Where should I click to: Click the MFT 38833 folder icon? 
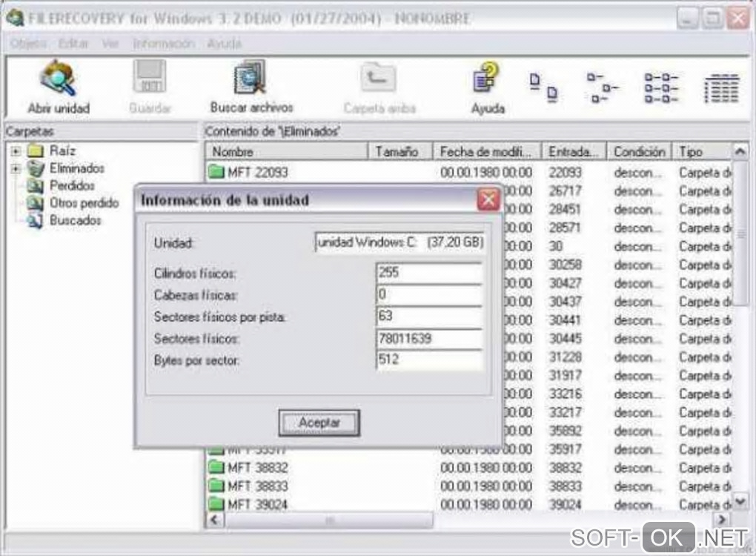217,486
